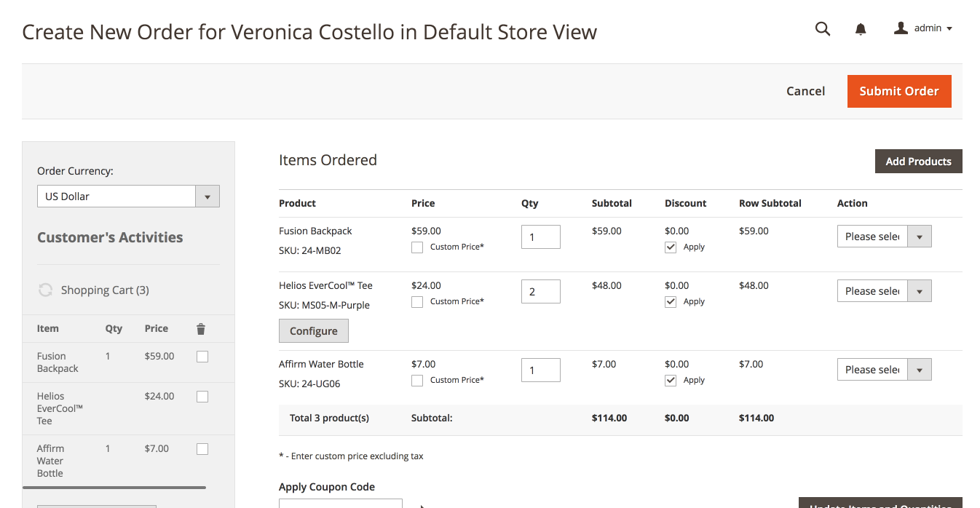Click the search magnifier icon

(823, 29)
